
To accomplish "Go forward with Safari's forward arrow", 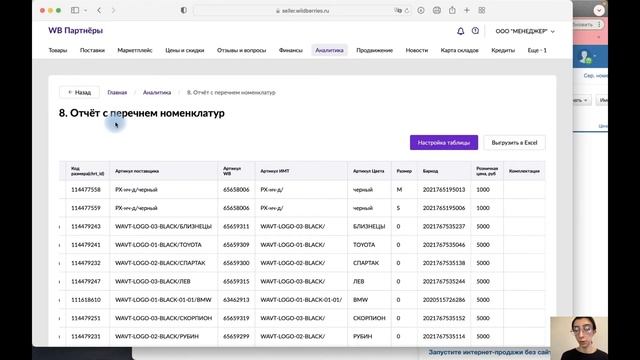I will 113,10.
